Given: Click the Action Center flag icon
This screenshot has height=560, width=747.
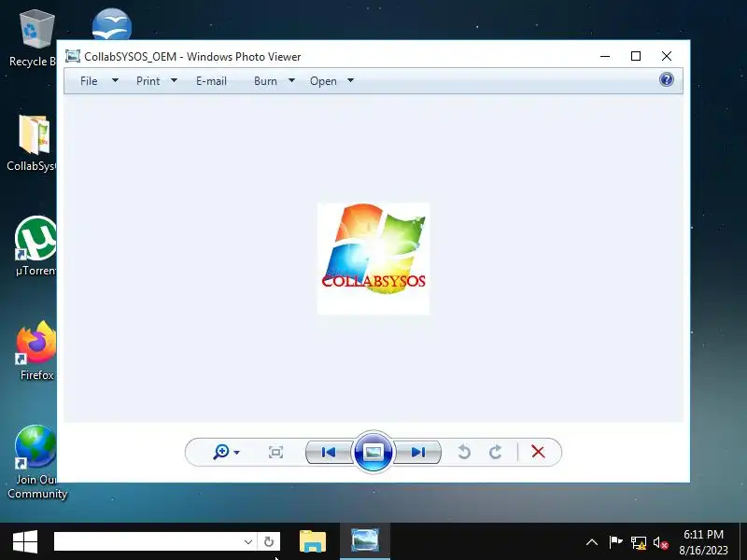Looking at the screenshot, I should (x=615, y=542).
